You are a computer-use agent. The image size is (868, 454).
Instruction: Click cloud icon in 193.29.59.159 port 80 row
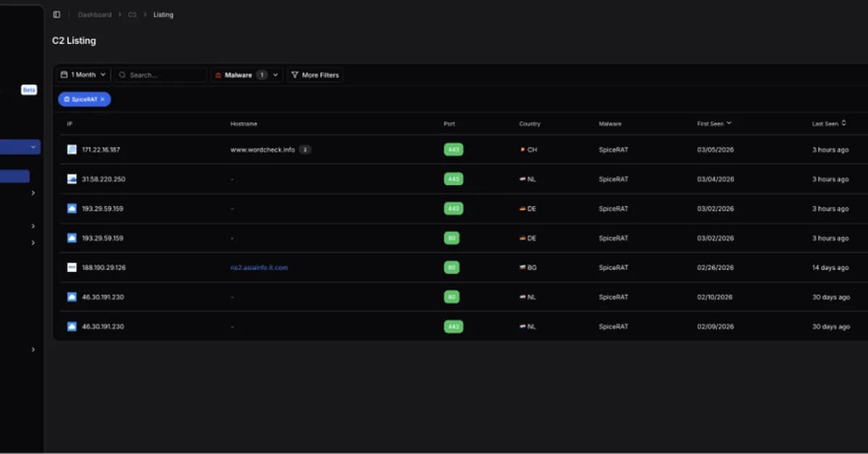(72, 238)
